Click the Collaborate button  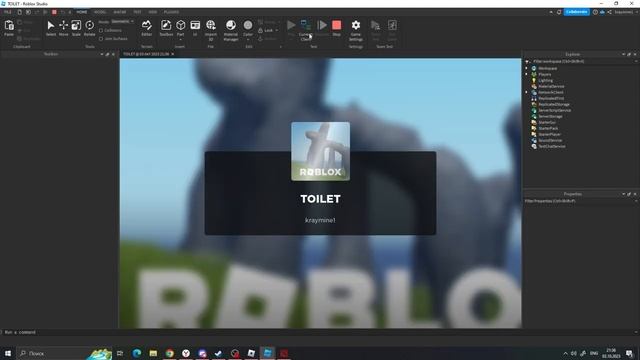click(576, 12)
